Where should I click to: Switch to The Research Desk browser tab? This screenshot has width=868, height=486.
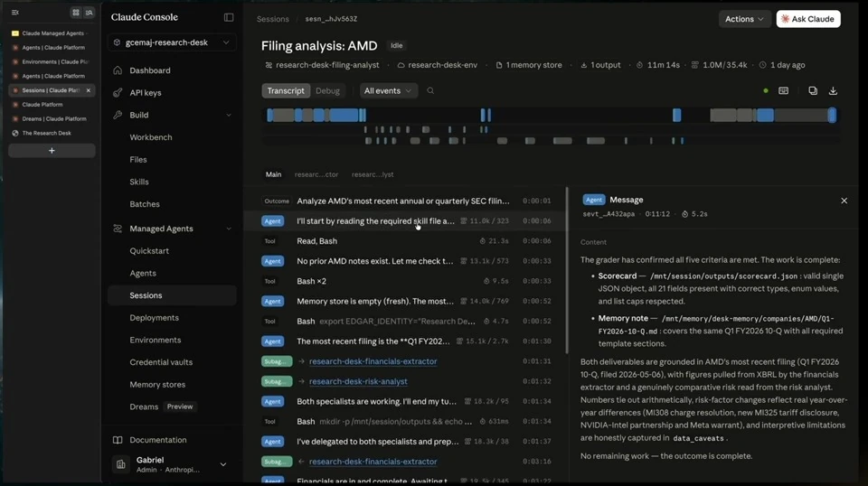click(52, 133)
